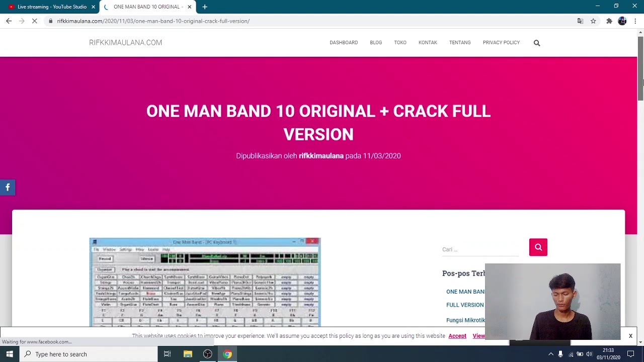Viewport: 644px width, 362px height.
Task: Open the Fungsi Mikrotik recent post
Action: click(465, 320)
